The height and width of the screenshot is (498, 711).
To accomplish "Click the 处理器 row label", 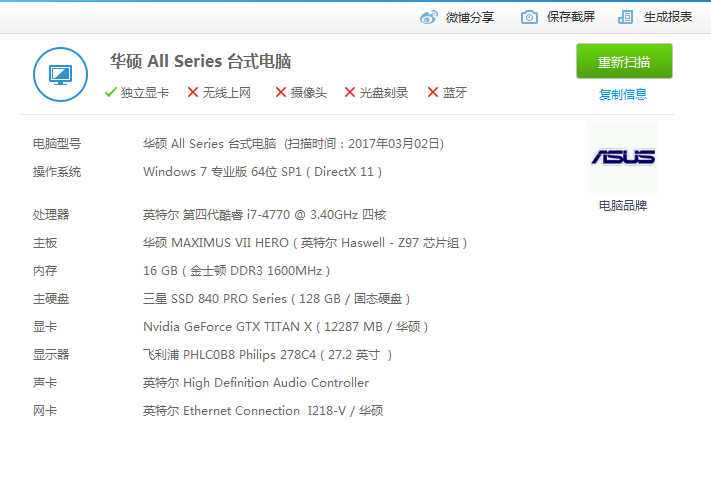I will click(x=51, y=215).
